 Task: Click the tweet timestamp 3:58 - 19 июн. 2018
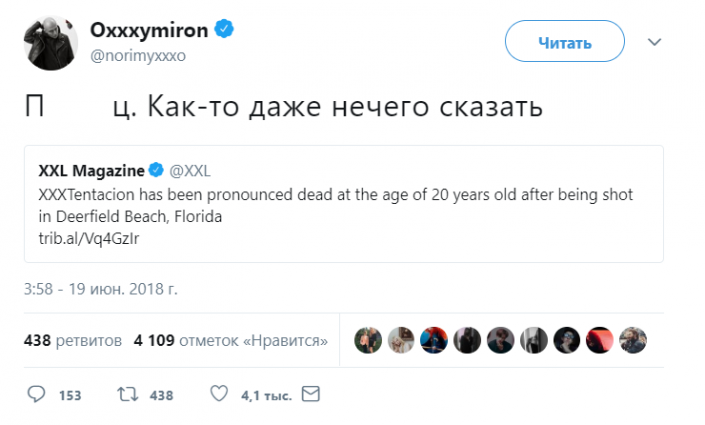101,290
